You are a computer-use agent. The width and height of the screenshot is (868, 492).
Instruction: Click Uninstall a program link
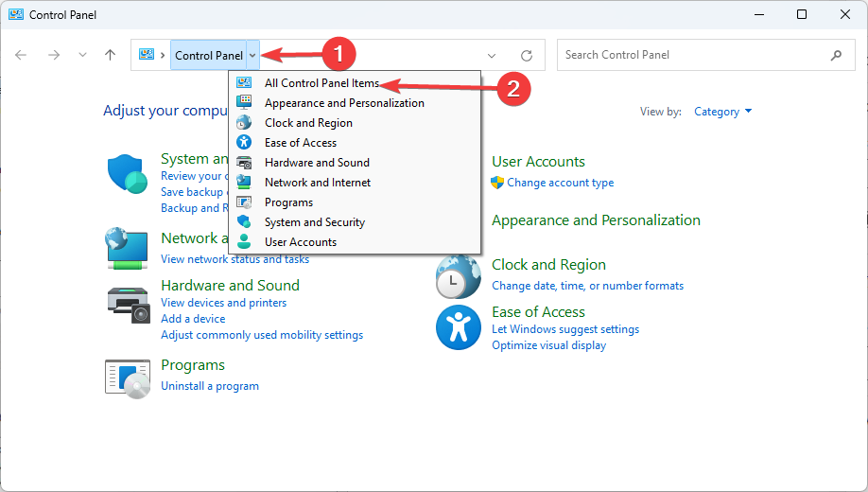(210, 386)
